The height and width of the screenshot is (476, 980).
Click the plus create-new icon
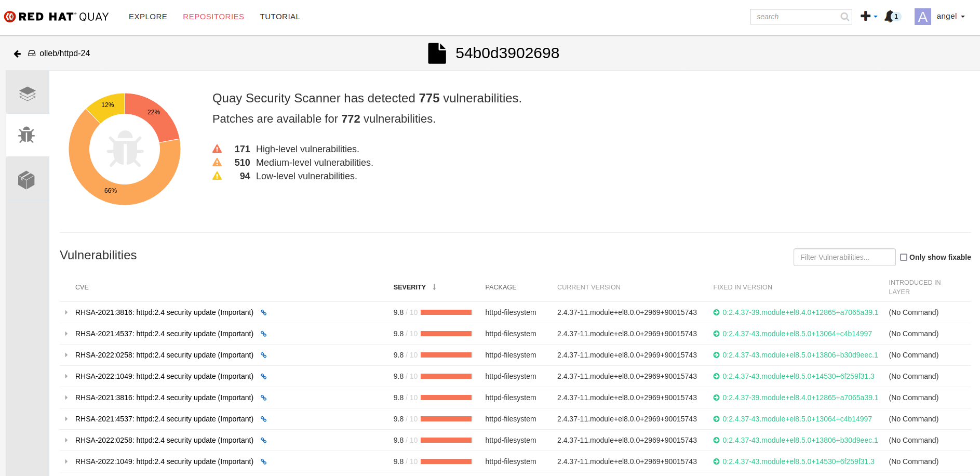(x=866, y=16)
